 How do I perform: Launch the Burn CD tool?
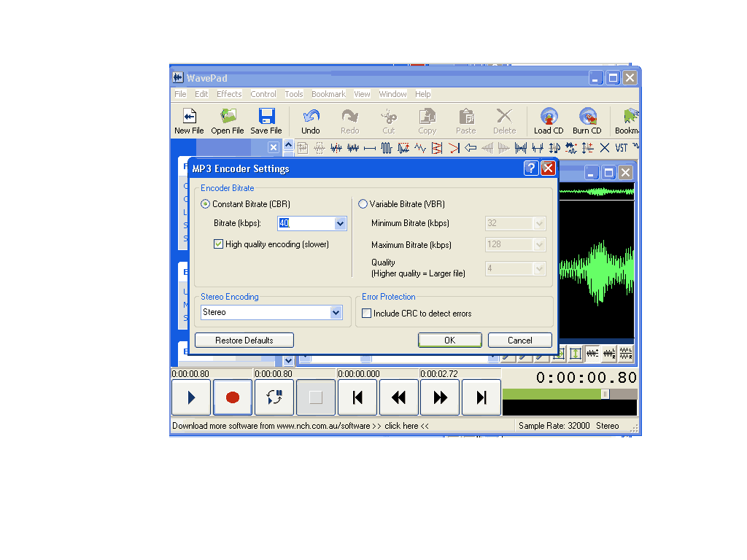[587, 121]
